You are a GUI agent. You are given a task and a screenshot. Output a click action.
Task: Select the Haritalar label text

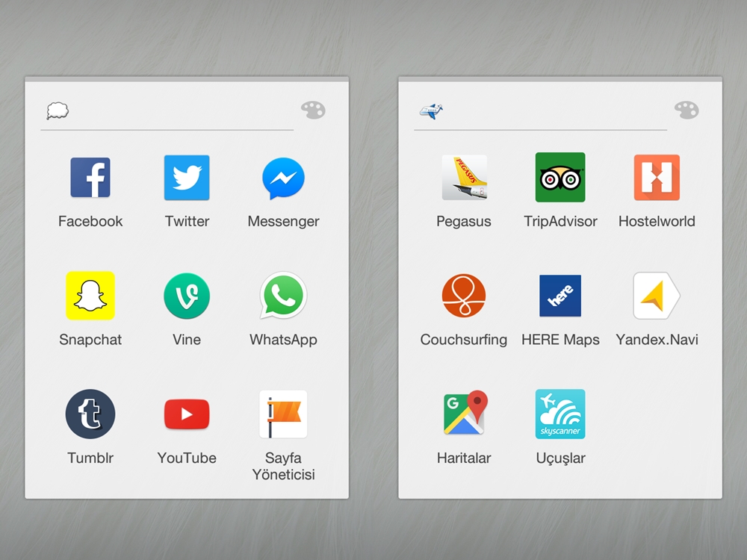pyautogui.click(x=464, y=458)
